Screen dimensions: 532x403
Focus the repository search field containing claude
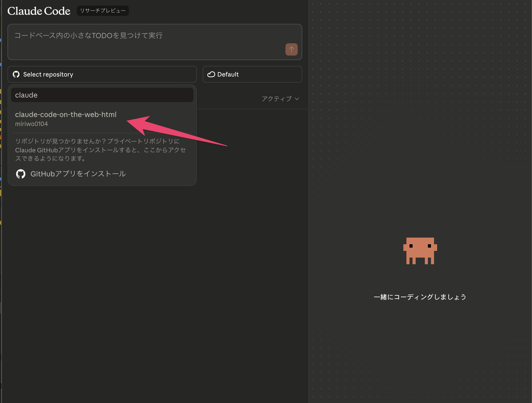[x=102, y=95]
